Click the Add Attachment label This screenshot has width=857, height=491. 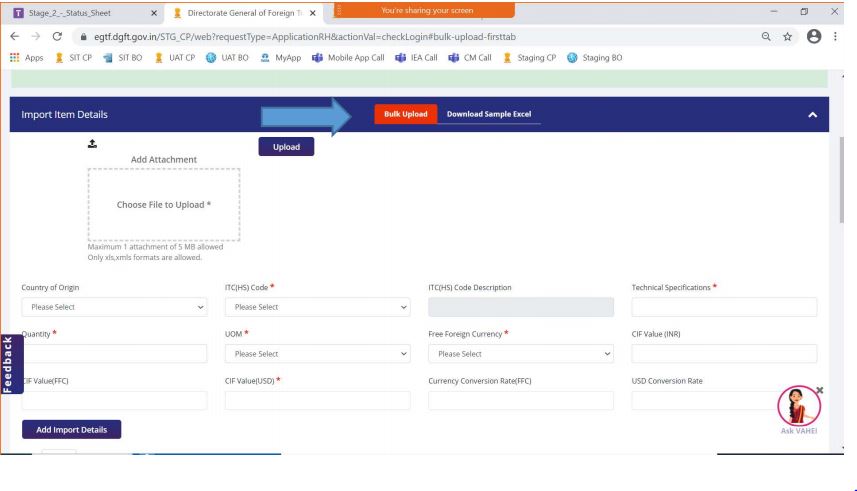163,160
